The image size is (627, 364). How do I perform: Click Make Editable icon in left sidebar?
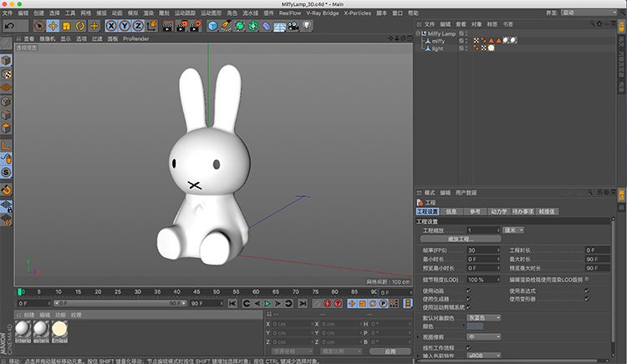(6, 43)
